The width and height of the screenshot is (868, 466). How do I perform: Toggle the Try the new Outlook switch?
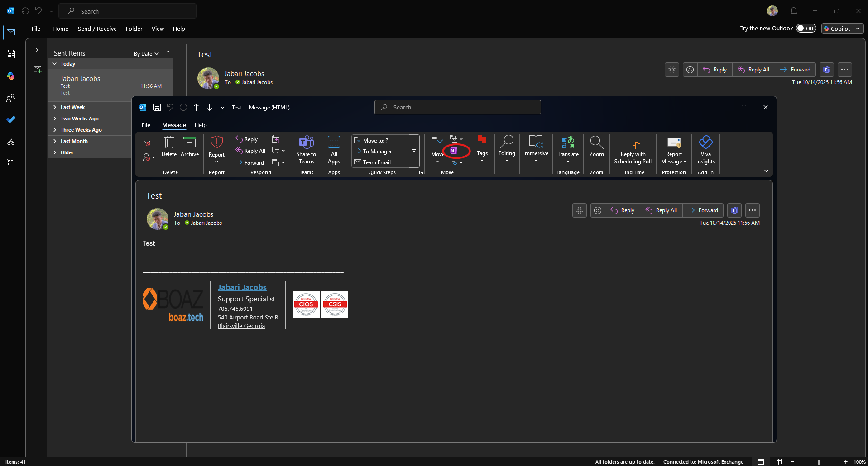[x=806, y=29]
